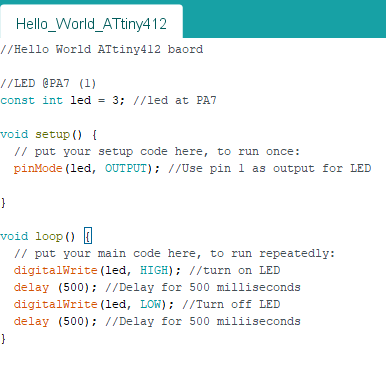Screen dimensions: 386x375
Task: Click the 'digitalWrite(led, LOW);' statement
Action: 94,304
